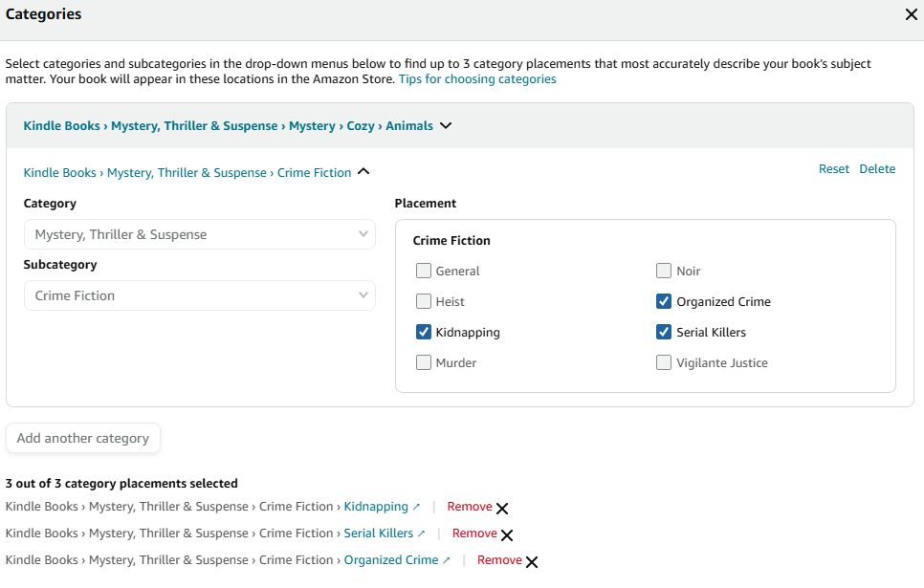Collapse the Crime Fiction category editor
This screenshot has height=588, width=924.
click(363, 171)
